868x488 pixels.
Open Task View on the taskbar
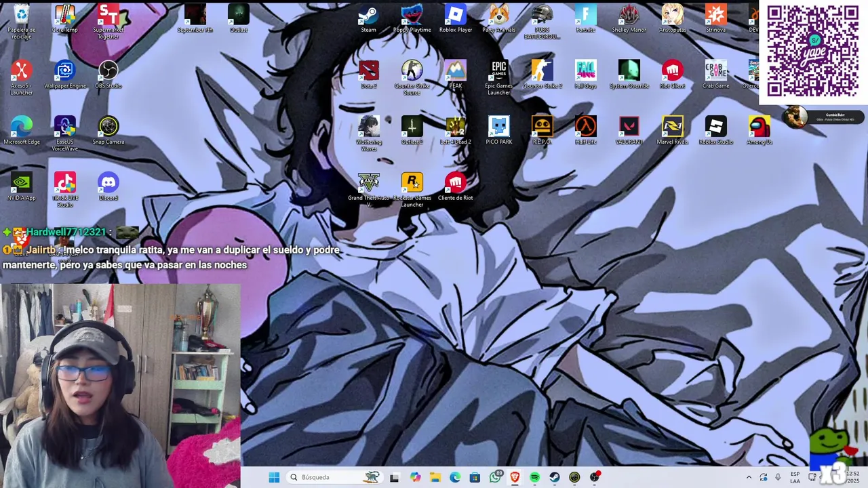coord(395,477)
